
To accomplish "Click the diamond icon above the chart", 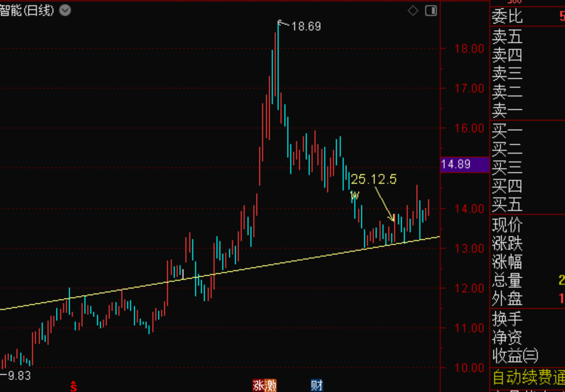I will tap(413, 11).
